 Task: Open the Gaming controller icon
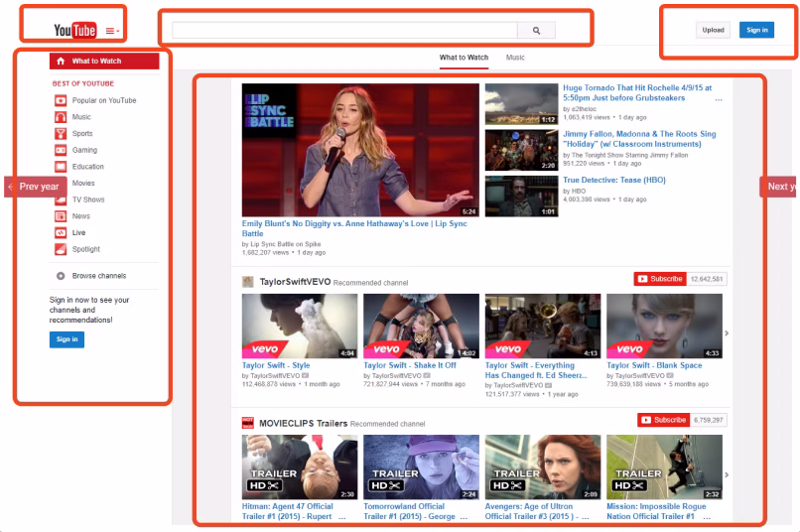click(x=61, y=150)
